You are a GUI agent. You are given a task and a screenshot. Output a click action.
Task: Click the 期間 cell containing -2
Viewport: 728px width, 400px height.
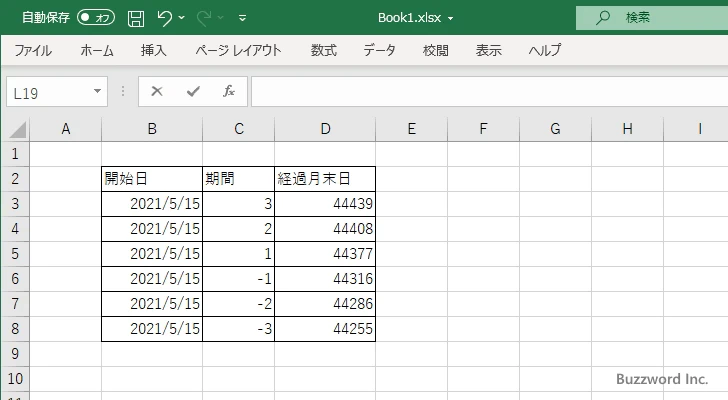click(x=239, y=304)
